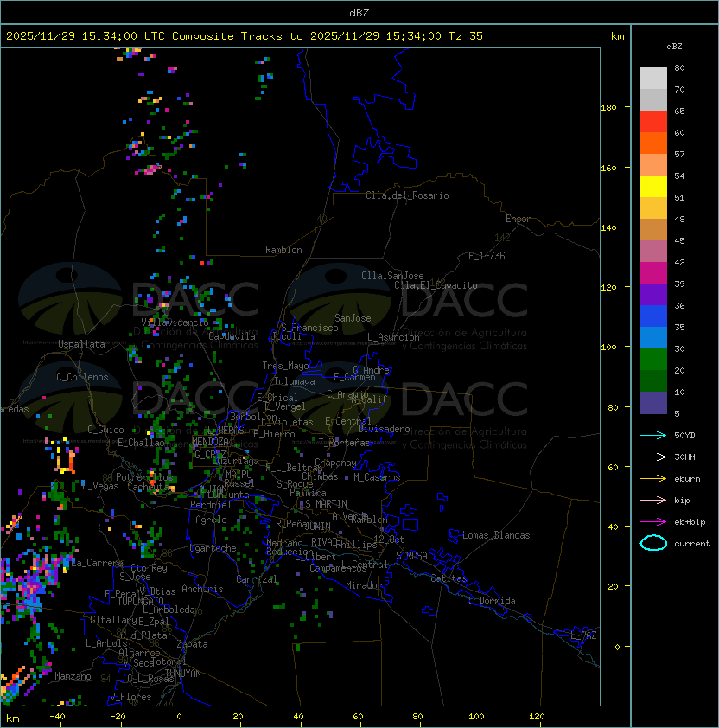Click the L_Asuncion map label
The image size is (719, 728).
coord(393,337)
